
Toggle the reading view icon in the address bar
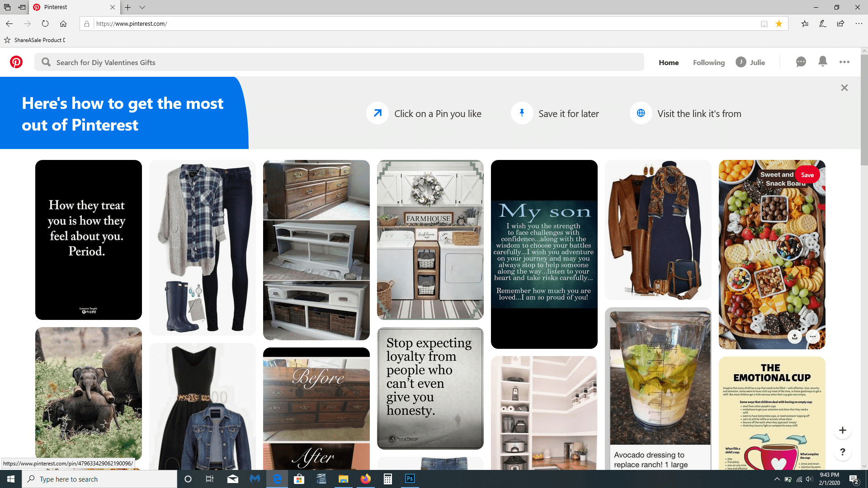(x=764, y=23)
